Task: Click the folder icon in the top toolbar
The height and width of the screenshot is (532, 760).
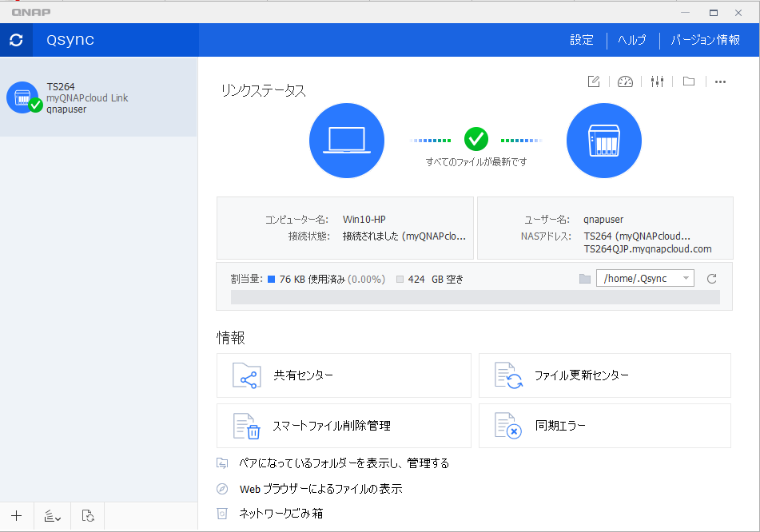Action: [x=688, y=81]
